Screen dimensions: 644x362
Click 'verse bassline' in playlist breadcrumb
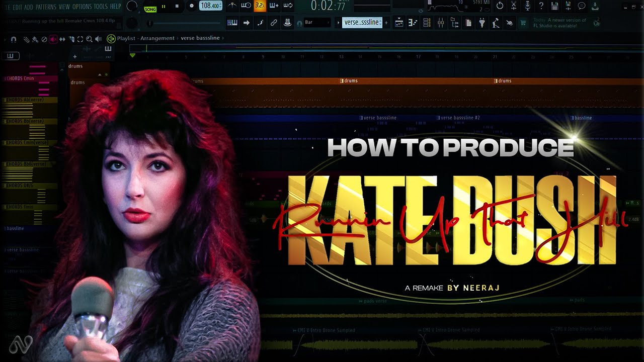[200, 38]
